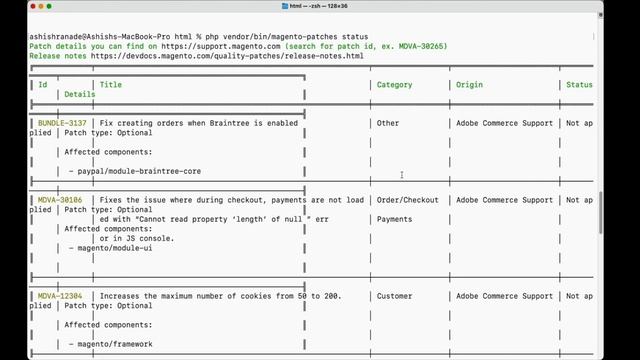Click the 'Origin' column header
640x360 pixels.
(469, 84)
